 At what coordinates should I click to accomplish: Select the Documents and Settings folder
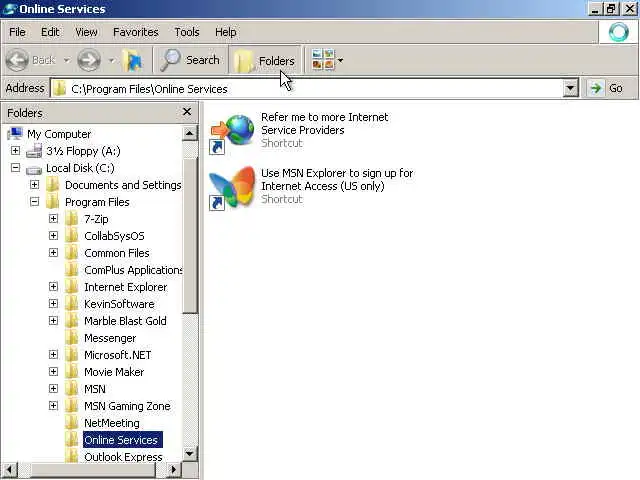(x=123, y=185)
